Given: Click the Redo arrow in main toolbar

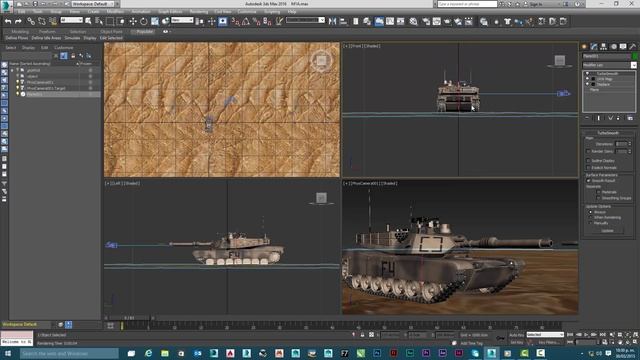Looking at the screenshot, I should [x=18, y=21].
